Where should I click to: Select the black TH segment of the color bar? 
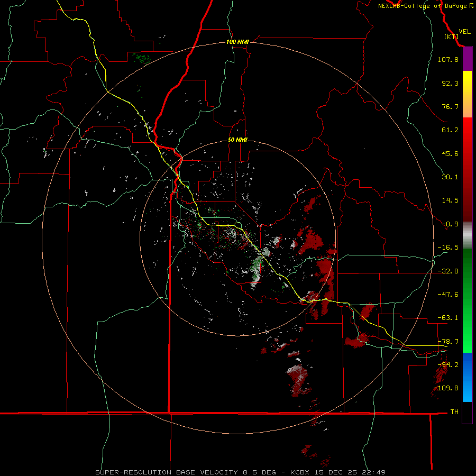pos(467,412)
